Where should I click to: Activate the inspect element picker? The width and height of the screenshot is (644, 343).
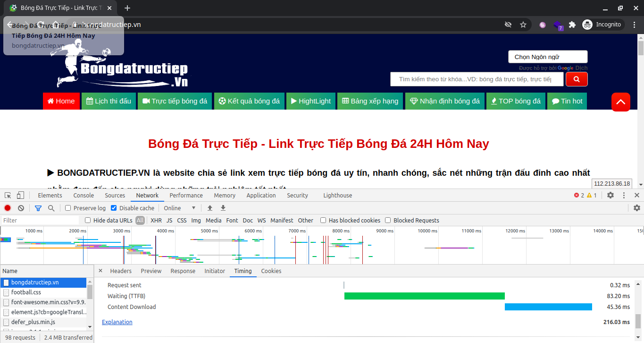(x=8, y=195)
